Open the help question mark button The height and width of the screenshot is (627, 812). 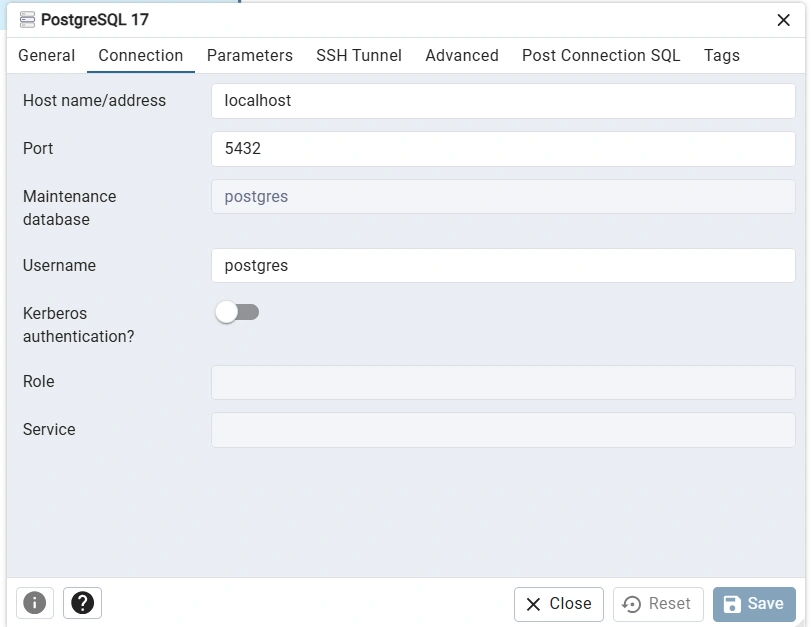point(82,603)
